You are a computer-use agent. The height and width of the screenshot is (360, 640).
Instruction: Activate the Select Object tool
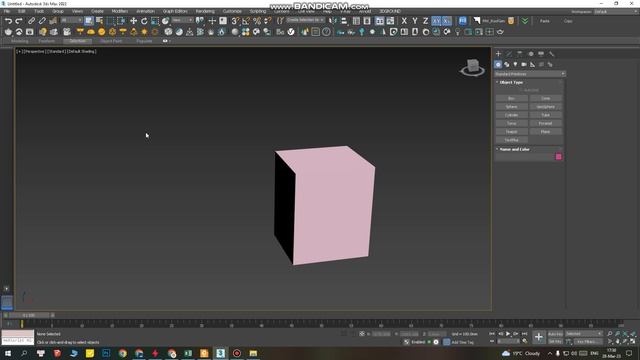coord(89,21)
